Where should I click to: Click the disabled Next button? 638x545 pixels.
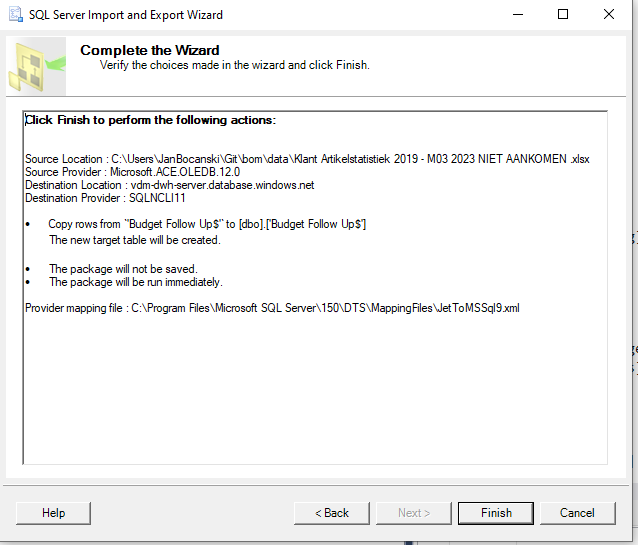(414, 513)
